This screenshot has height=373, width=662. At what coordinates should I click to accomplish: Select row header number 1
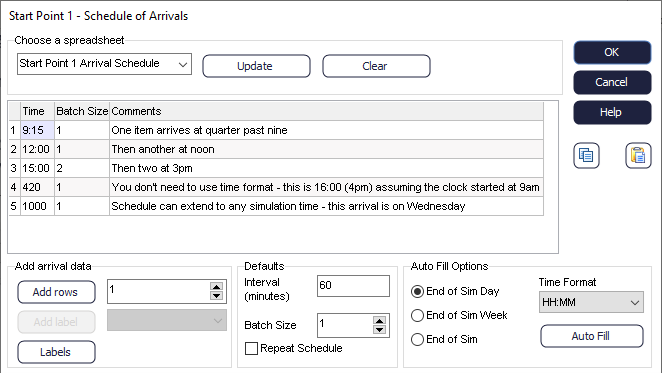click(x=14, y=130)
